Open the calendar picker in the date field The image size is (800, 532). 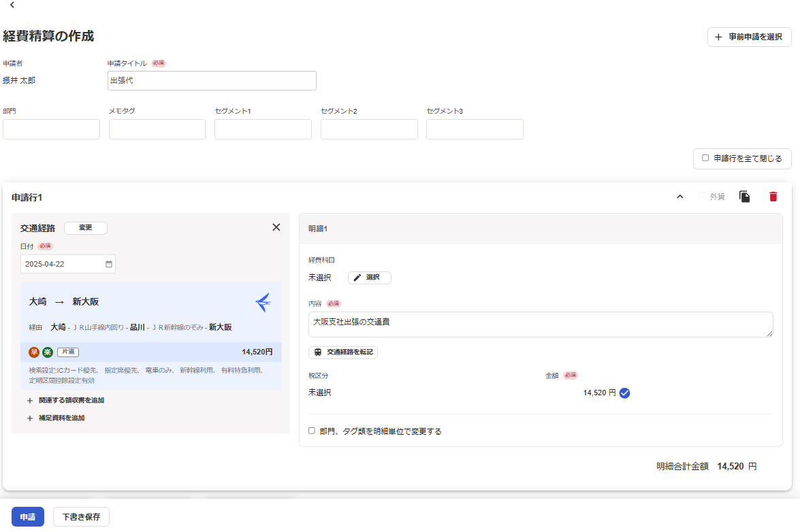click(x=109, y=264)
